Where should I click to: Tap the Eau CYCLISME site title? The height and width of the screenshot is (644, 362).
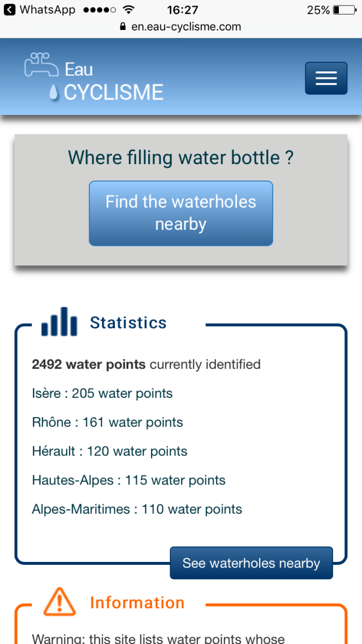[113, 81]
